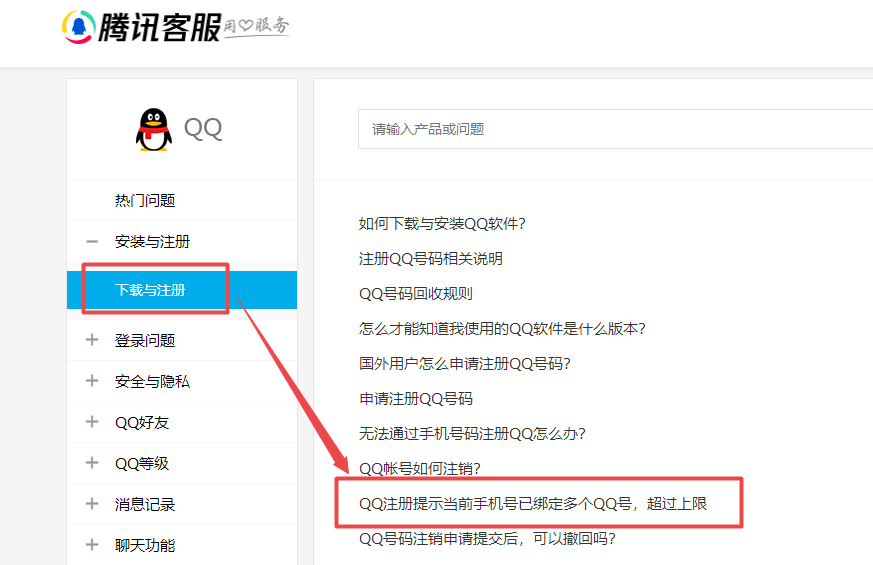
Task: Open link 如何下载与安装QQ软件?
Action: (x=442, y=224)
